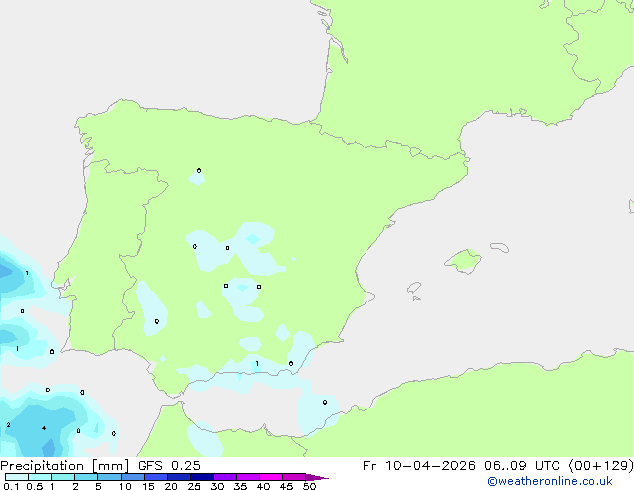Click the 10 to 15 mm legend swatch

point(133,477)
